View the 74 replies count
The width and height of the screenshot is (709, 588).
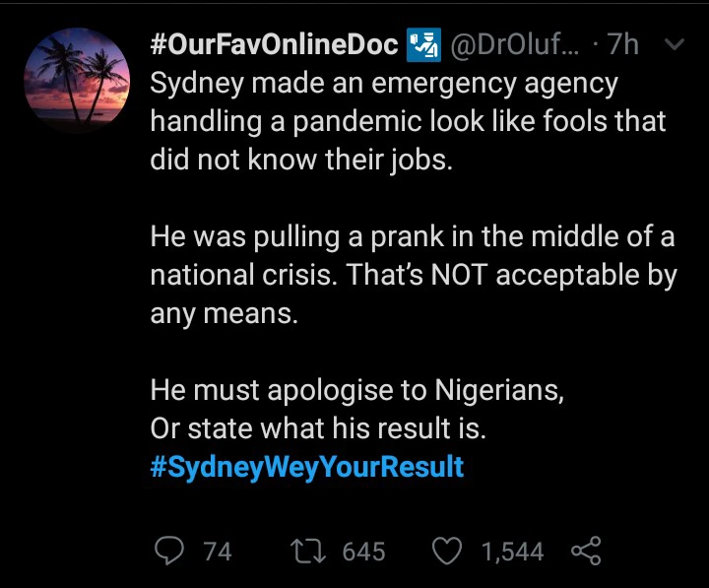[x=217, y=552]
